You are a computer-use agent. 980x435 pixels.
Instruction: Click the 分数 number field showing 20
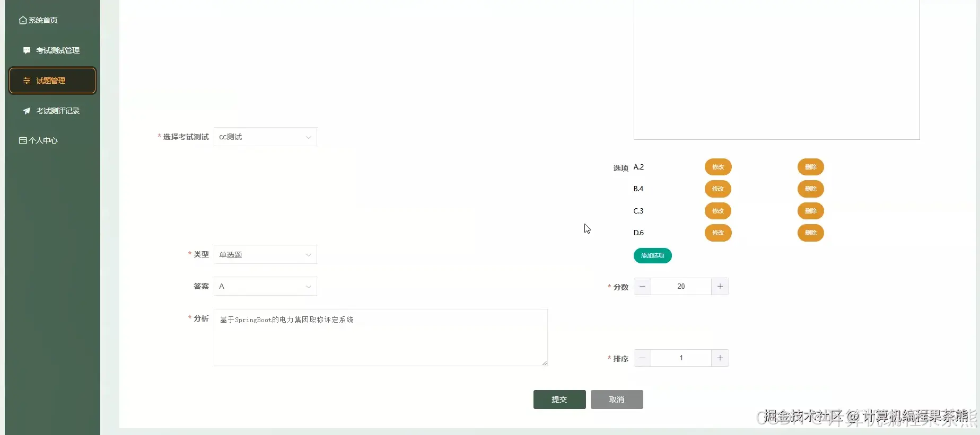coord(681,286)
